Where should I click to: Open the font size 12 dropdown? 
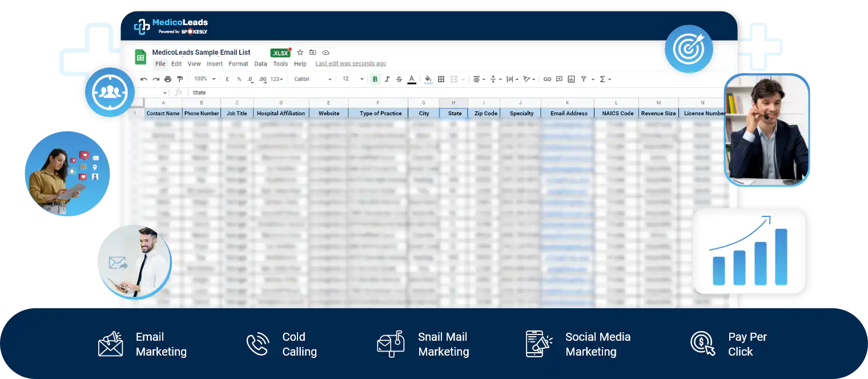(x=353, y=79)
